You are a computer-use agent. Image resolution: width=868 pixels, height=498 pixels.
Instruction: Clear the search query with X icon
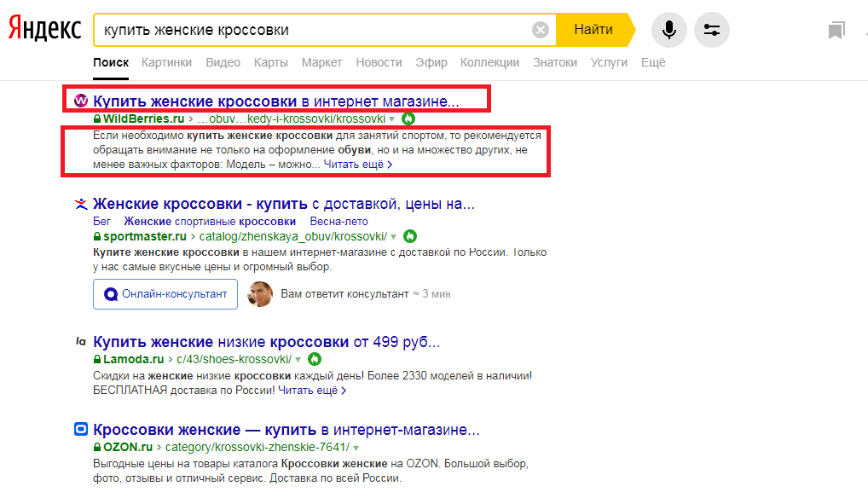click(541, 30)
